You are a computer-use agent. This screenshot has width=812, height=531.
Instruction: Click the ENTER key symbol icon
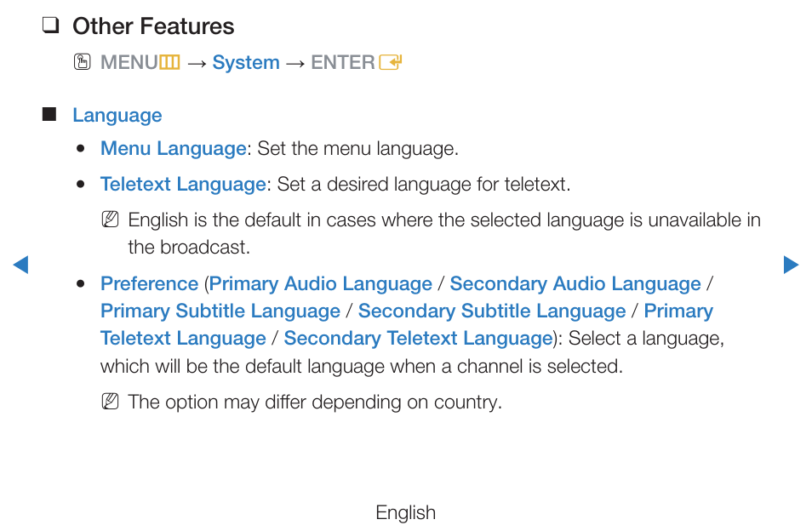point(391,63)
